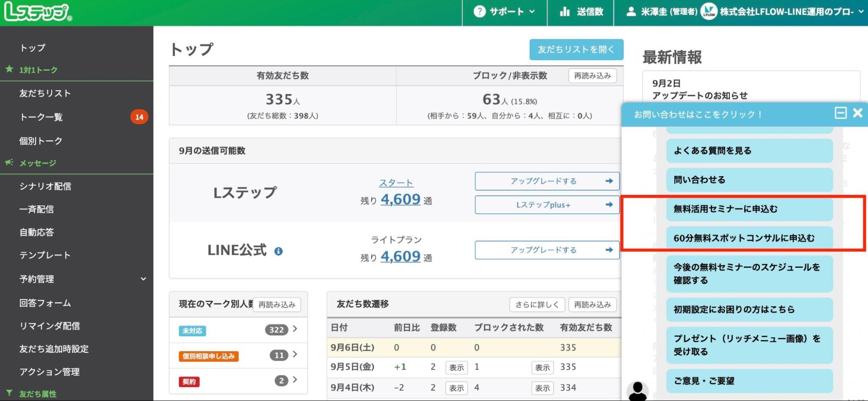Select 無料活用セミナーに申込む chat option

(x=749, y=209)
